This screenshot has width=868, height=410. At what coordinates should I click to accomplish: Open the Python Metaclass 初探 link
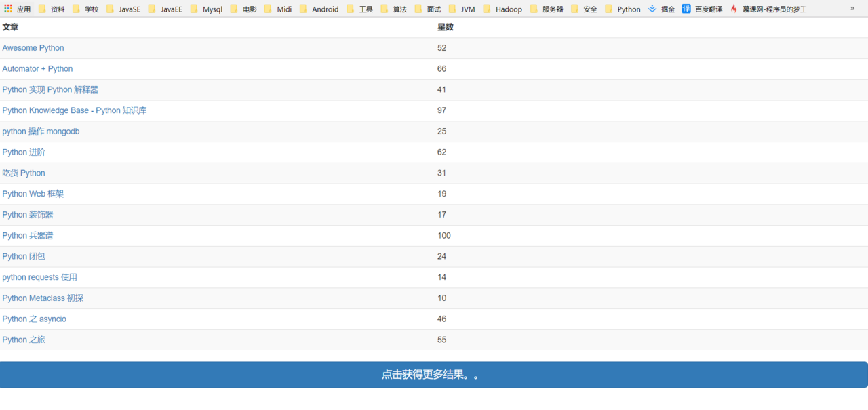coord(43,298)
